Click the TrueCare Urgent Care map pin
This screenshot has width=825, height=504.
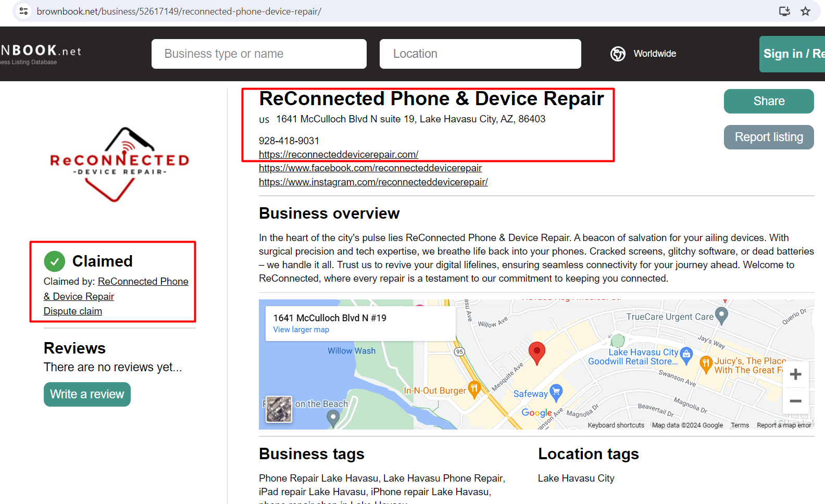coord(721,316)
